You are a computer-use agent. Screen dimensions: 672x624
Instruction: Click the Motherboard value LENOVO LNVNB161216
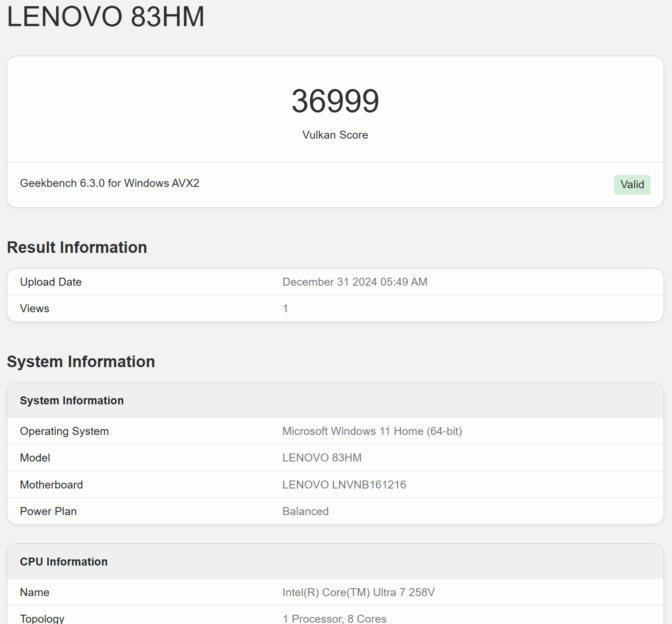click(344, 484)
